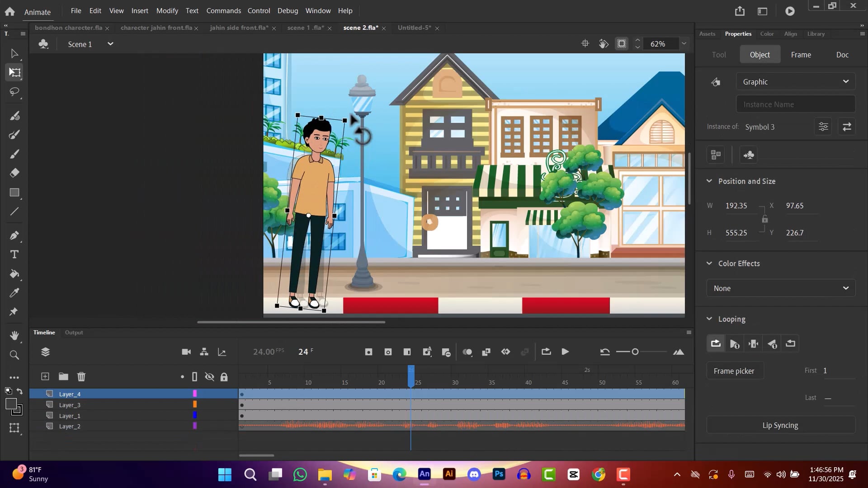Viewport: 868px width, 488px height.
Task: Select the Pen tool
Action: (14, 235)
